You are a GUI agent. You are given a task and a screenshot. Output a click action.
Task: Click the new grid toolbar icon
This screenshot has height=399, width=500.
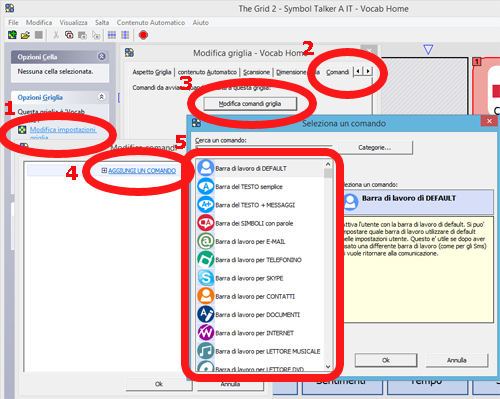click(x=12, y=35)
